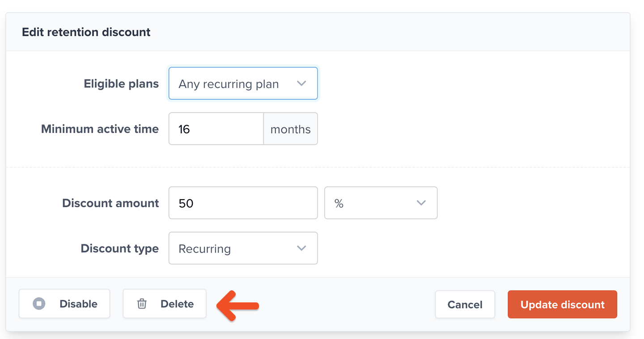Viewport: 644px width, 339px height.
Task: Select the 'Any recurring plan' value text
Action: tap(229, 84)
